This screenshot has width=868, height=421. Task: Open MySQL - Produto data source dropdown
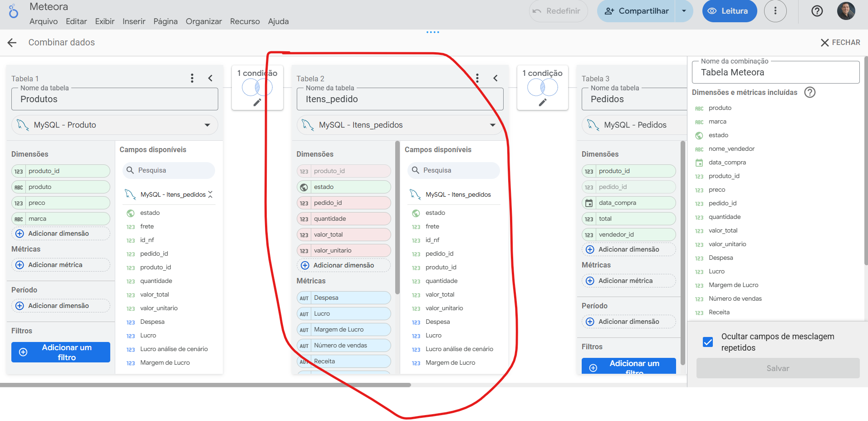207,125
